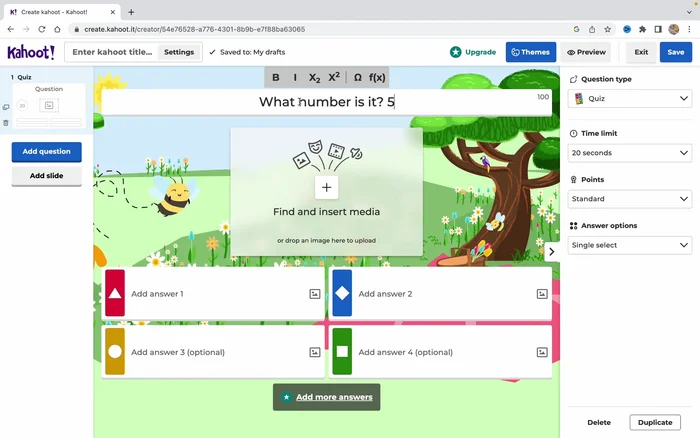This screenshot has height=438, width=700.
Task: Duplicate question via sidebar copy icon
Action: [6, 107]
